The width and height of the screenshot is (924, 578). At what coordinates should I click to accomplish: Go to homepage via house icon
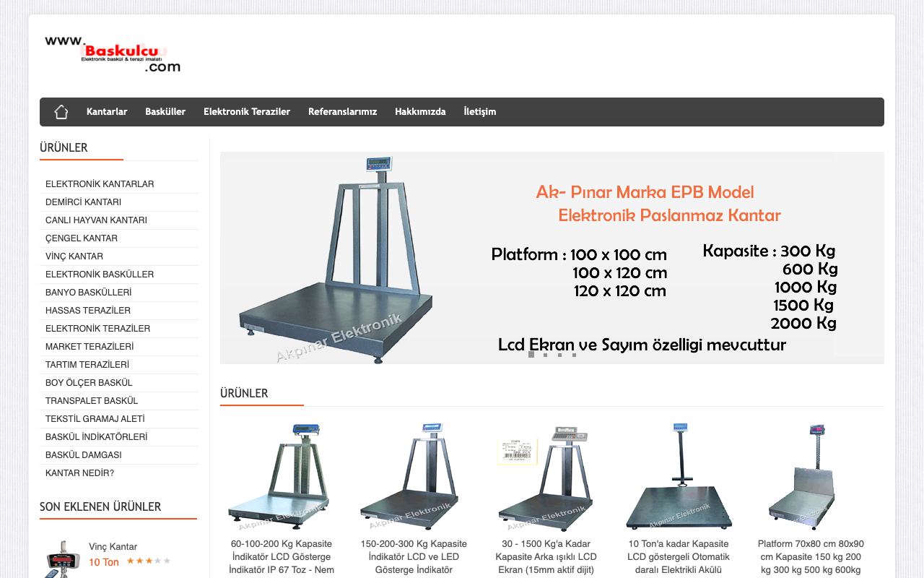click(61, 112)
